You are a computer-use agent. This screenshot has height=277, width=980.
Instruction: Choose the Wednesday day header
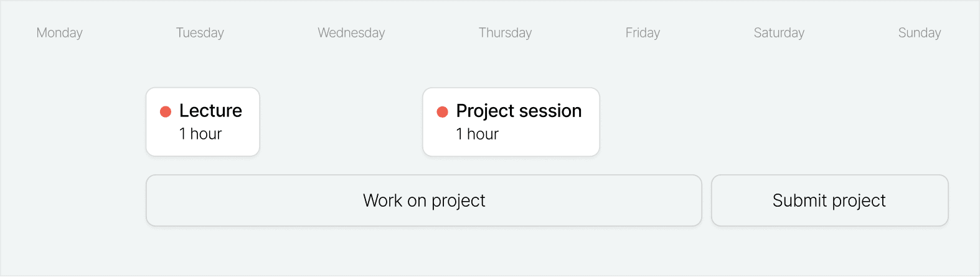coord(351,33)
